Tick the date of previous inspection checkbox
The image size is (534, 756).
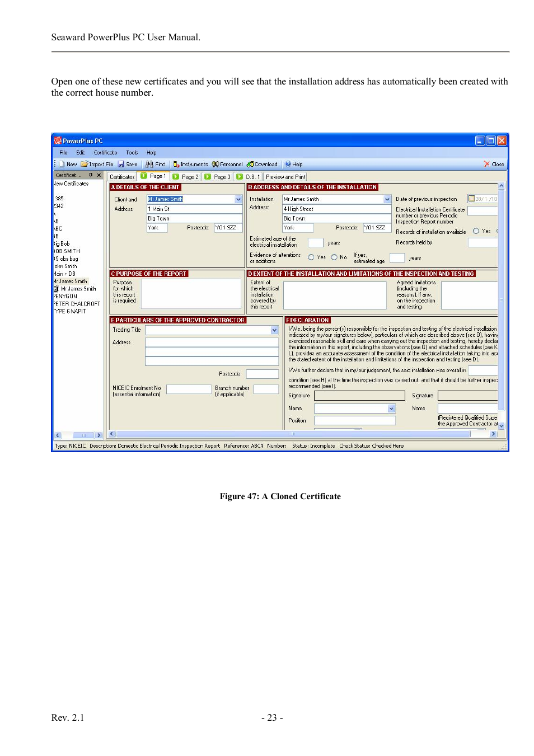pos(471,199)
